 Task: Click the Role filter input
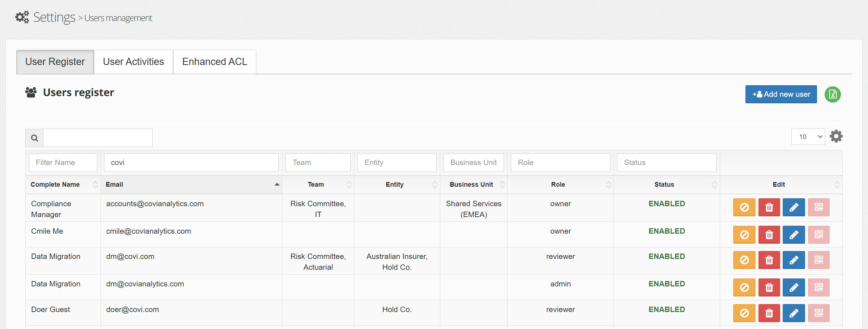pos(560,163)
